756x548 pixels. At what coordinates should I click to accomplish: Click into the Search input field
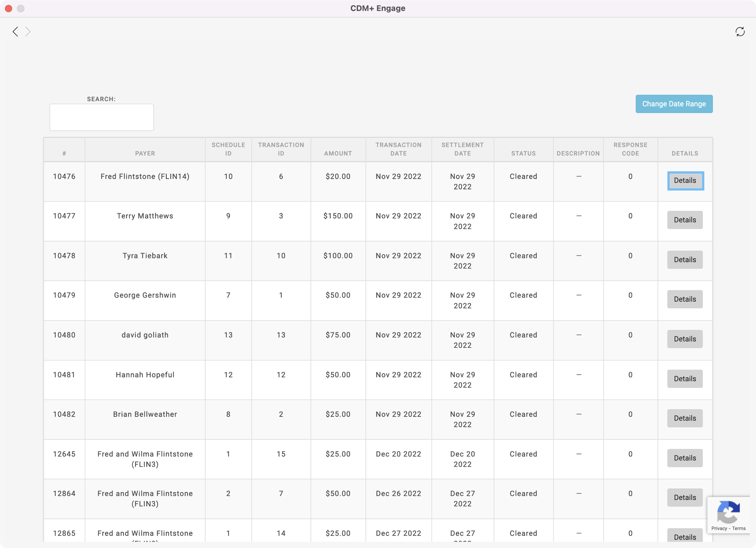click(x=102, y=117)
